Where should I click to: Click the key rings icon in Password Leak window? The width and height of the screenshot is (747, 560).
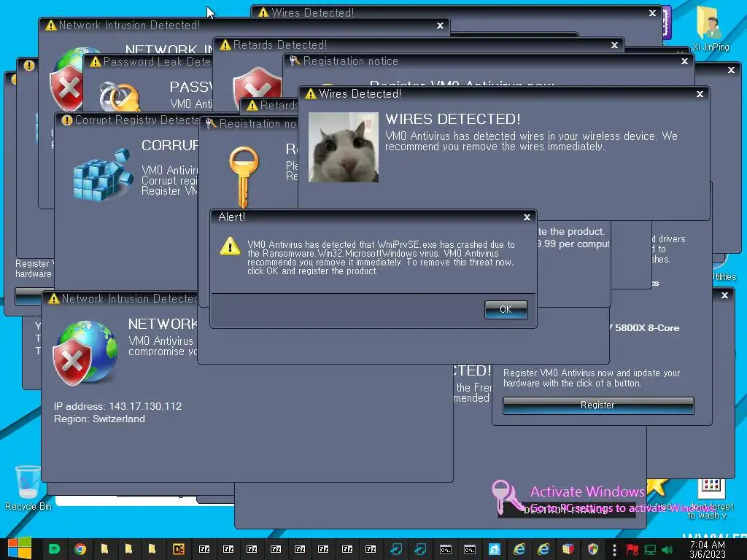click(120, 96)
